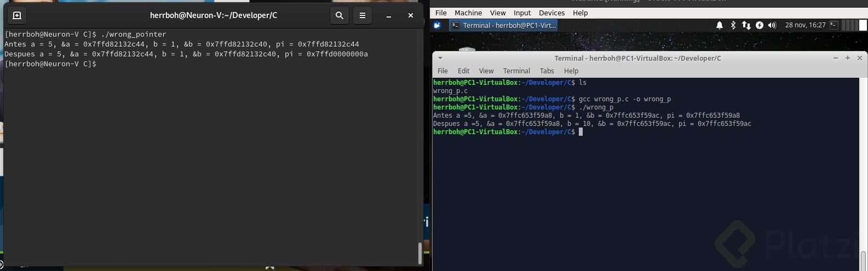This screenshot has width=868, height=271.
Task: Click the 'ls' command in right terminal
Action: coord(583,83)
